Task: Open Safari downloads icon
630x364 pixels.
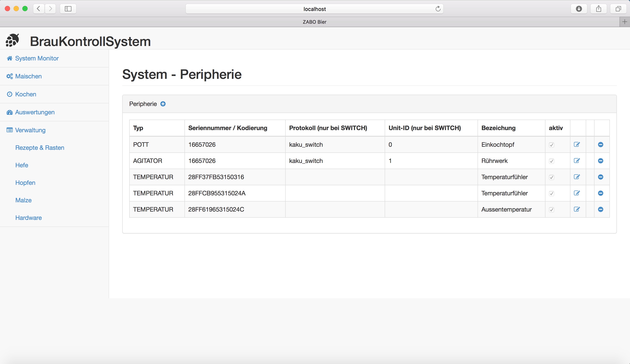Action: 579,9
